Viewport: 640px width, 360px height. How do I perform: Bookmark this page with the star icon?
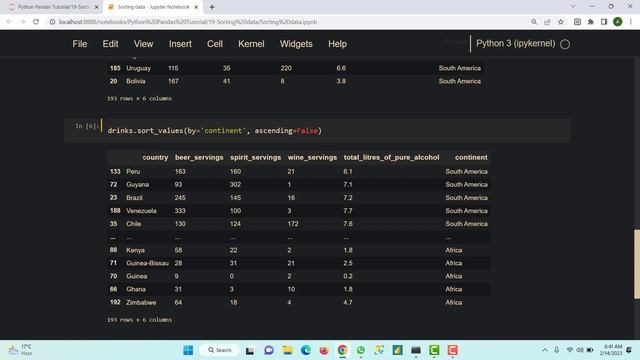[x=561, y=22]
